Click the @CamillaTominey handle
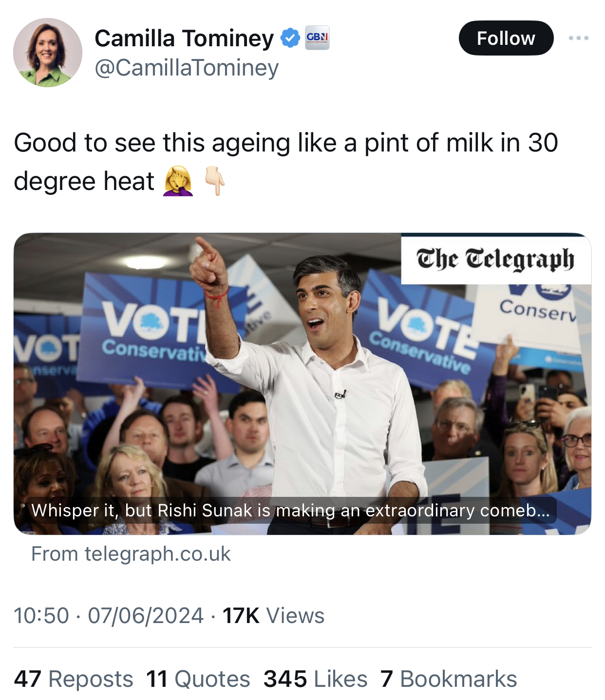 tap(187, 68)
